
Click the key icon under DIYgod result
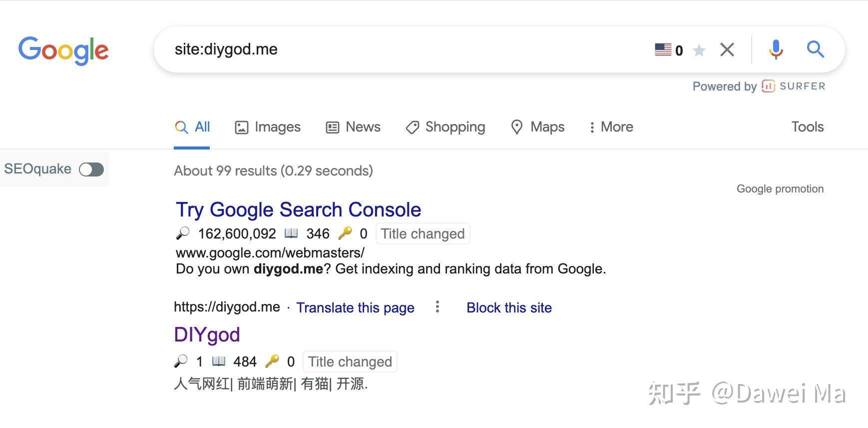click(272, 361)
